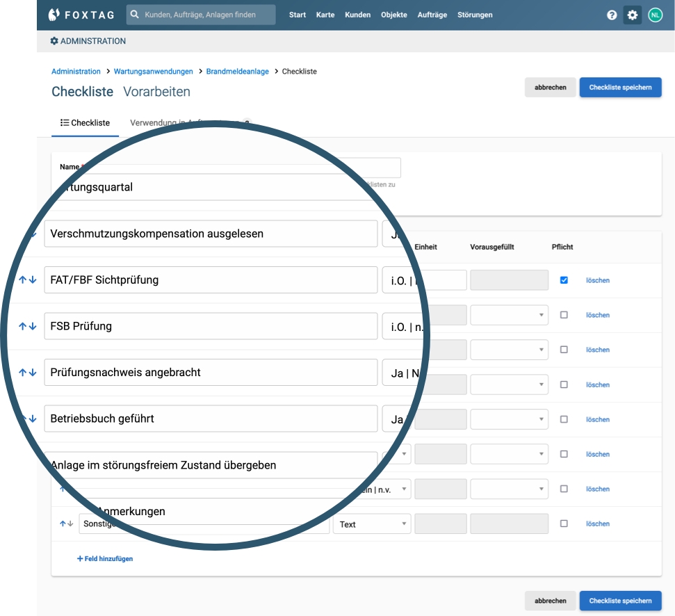Click the search magnifier icon
675x616 pixels.
tap(135, 14)
